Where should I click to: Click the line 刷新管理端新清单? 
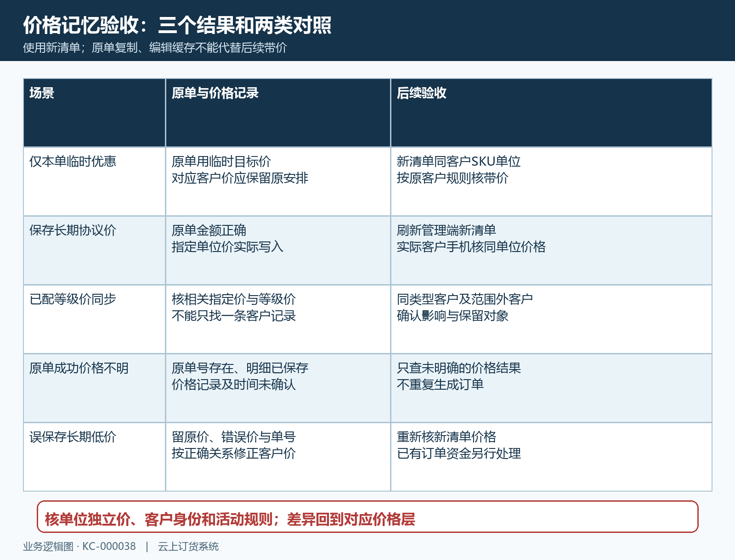(x=447, y=230)
